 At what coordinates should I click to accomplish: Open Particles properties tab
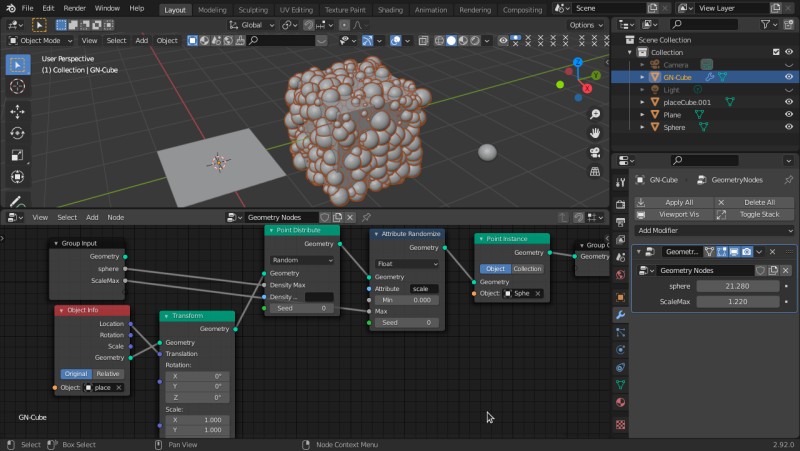pos(620,333)
